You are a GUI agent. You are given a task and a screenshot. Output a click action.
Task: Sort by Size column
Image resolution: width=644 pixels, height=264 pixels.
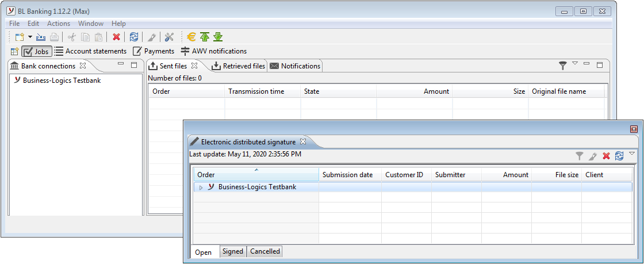click(491, 91)
